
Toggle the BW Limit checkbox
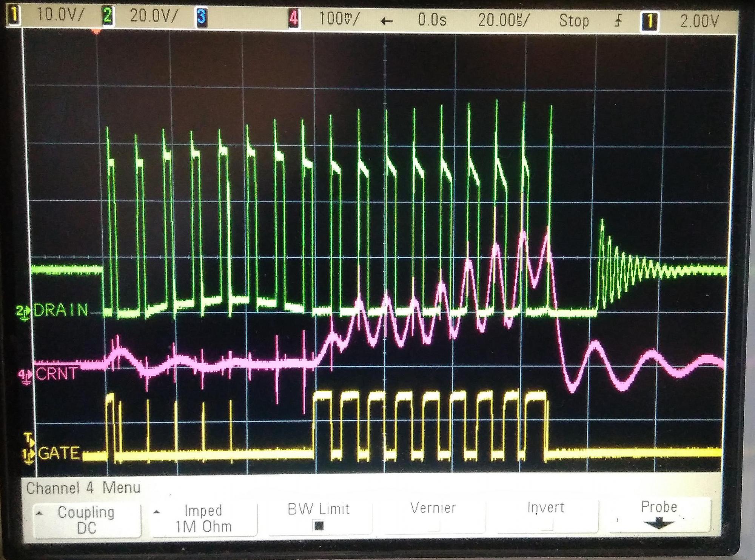pos(319,525)
